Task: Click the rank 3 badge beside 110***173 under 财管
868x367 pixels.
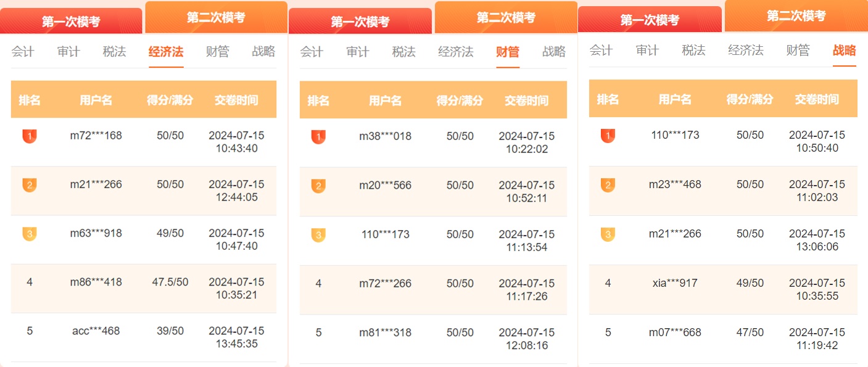Action: coord(318,233)
